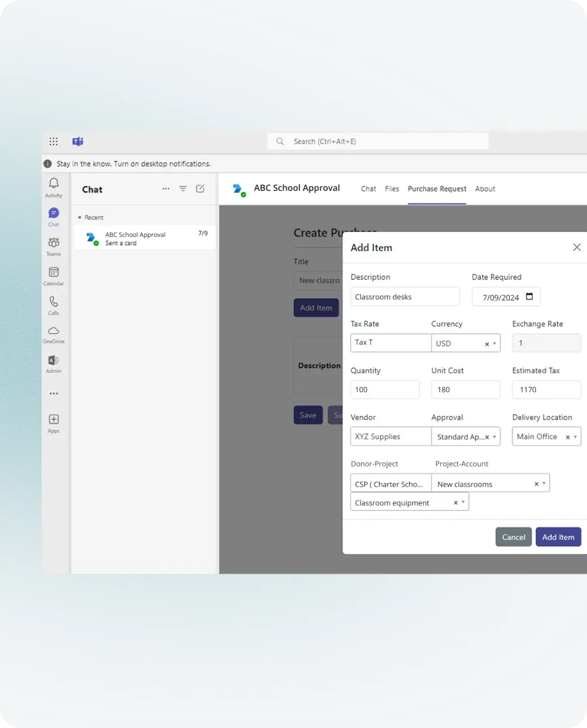This screenshot has height=728, width=587.
Task: Expand the New classrooms dropdown arrow
Action: click(x=544, y=483)
